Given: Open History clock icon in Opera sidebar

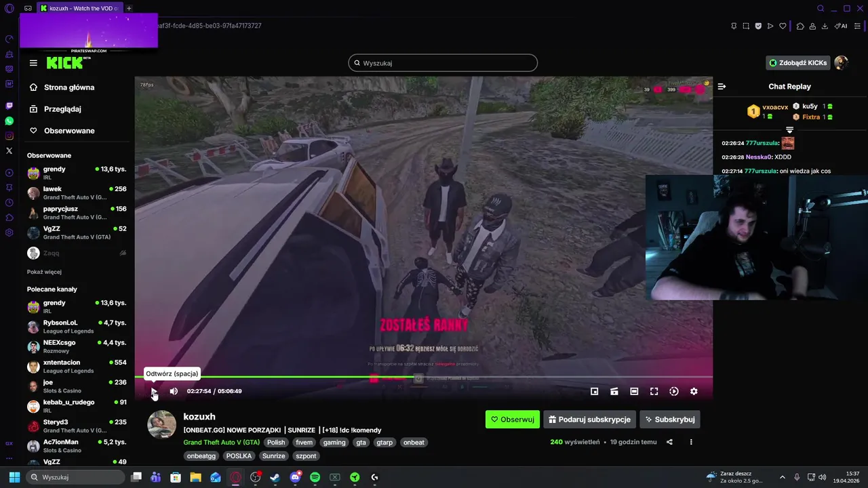Looking at the screenshot, I should 9,203.
